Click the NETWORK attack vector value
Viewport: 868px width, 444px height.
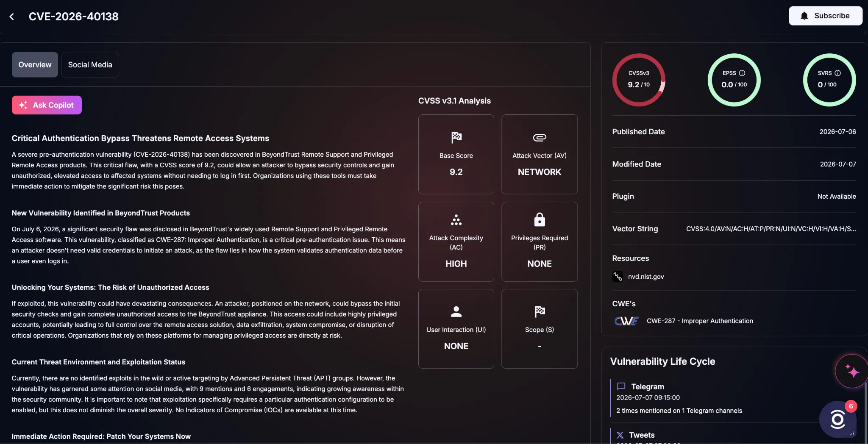[x=539, y=172]
